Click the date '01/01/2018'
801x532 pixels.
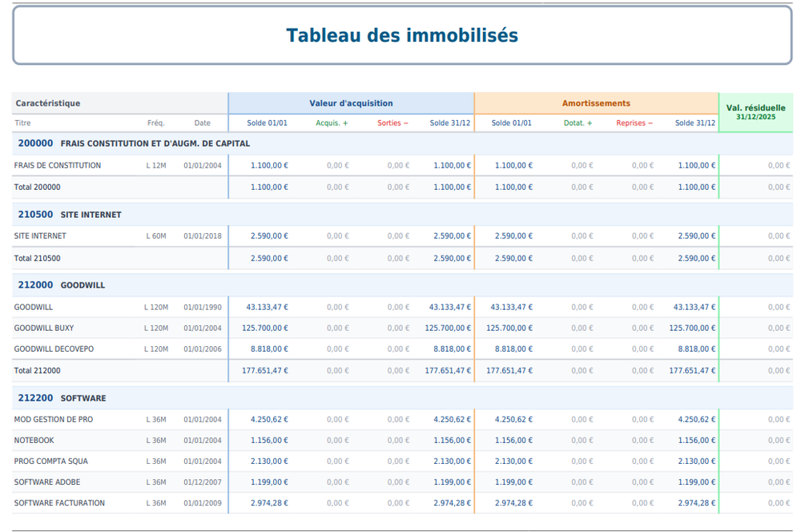coord(203,236)
